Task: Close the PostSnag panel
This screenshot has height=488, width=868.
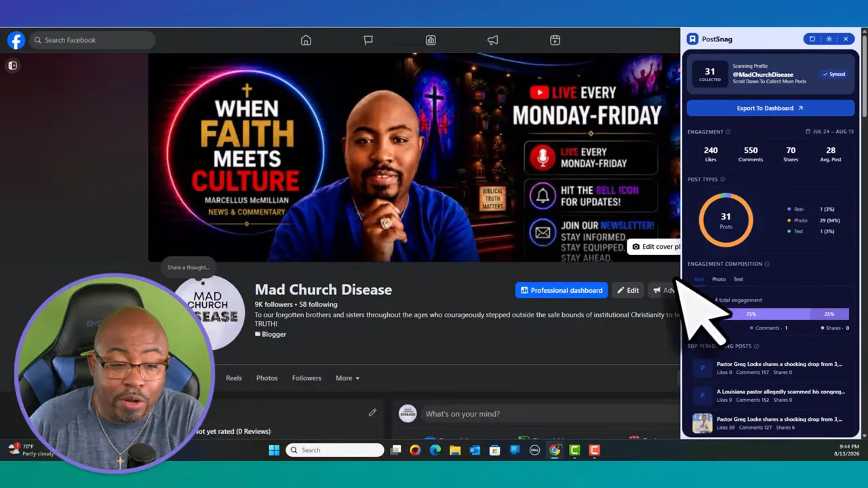Action: coord(846,39)
